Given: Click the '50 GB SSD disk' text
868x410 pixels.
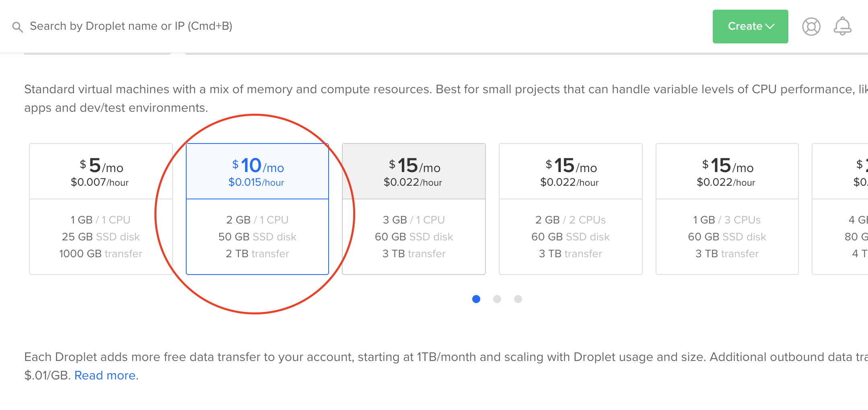Looking at the screenshot, I should pos(257,237).
